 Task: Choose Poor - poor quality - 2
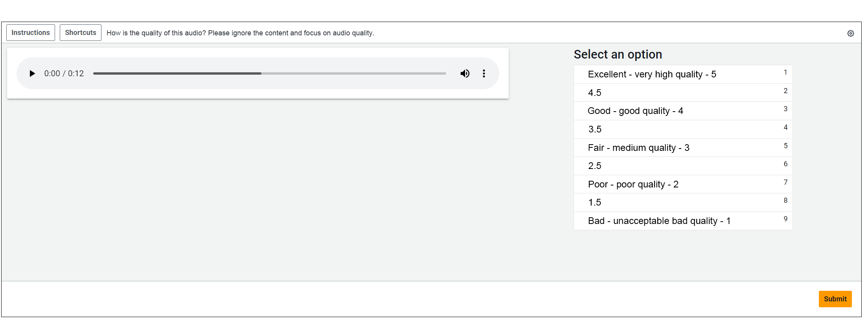(683, 184)
